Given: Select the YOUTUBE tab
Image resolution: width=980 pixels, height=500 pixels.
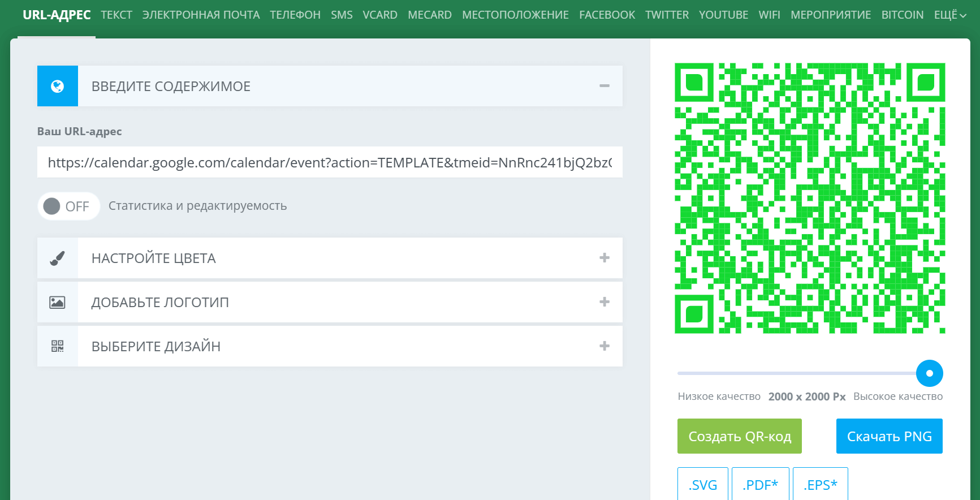Looking at the screenshot, I should click(723, 15).
